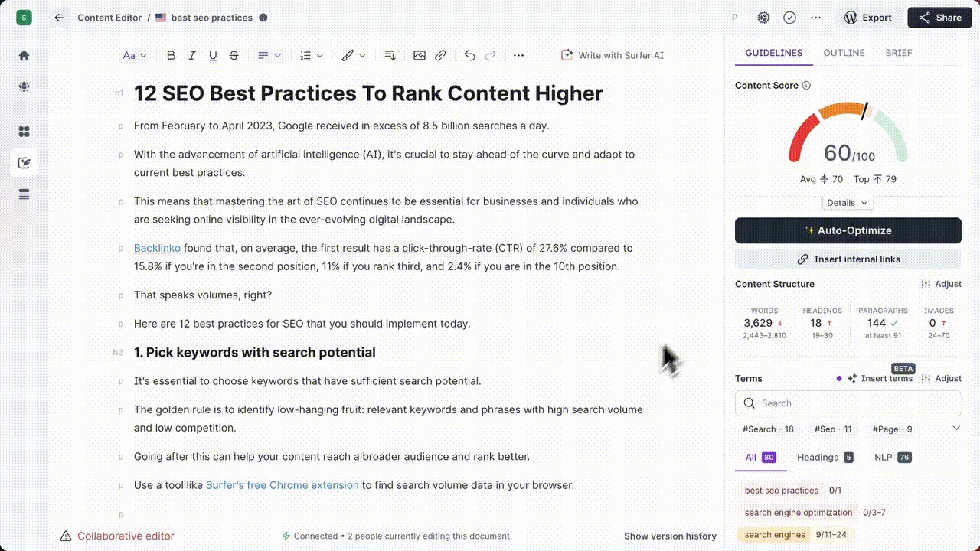This screenshot has width=980, height=551.
Task: Open the settings gear icon
Action: (763, 18)
